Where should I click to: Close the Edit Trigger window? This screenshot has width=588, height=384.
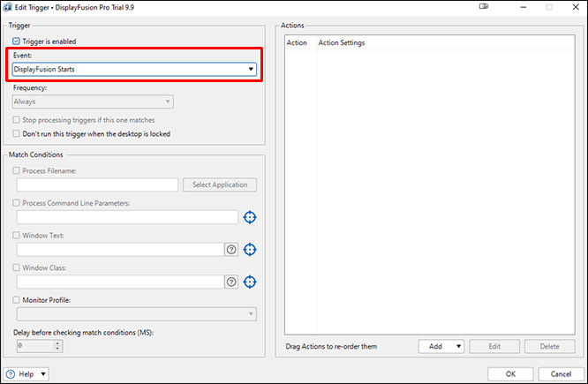[x=576, y=7]
